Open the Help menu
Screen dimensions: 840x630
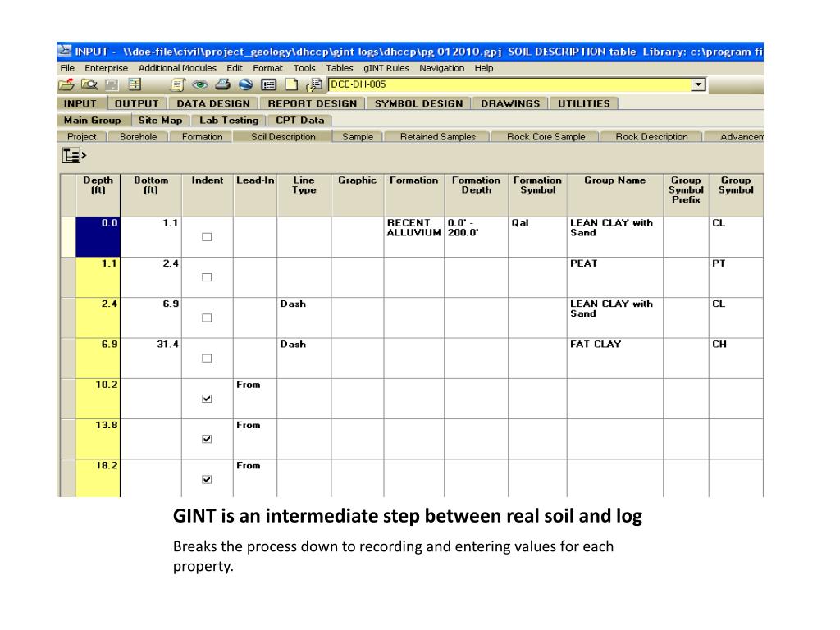(x=484, y=68)
